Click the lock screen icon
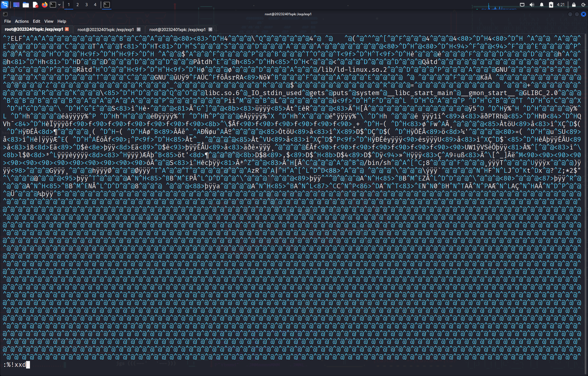The width and height of the screenshot is (588, 376). click(x=574, y=5)
